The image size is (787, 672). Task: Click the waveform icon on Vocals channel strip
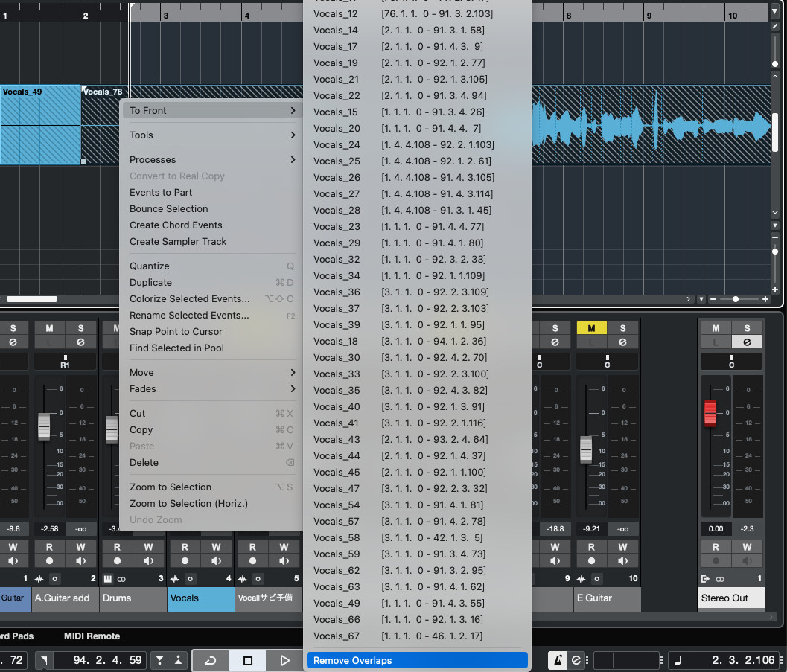[173, 579]
